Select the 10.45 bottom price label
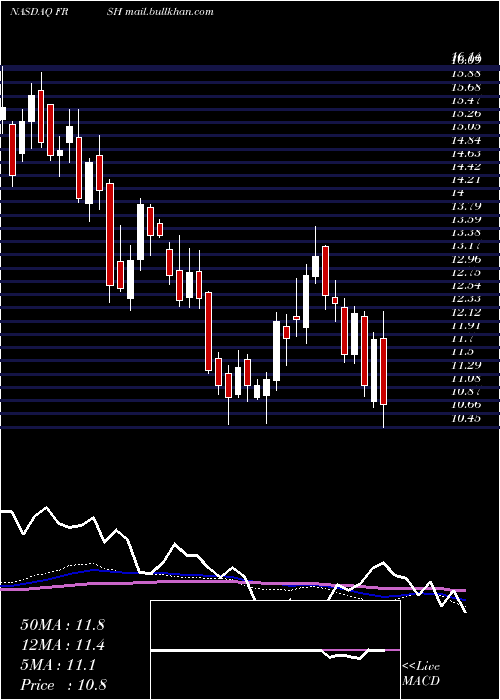Image resolution: width=500 pixels, height=700 pixels. point(466,418)
